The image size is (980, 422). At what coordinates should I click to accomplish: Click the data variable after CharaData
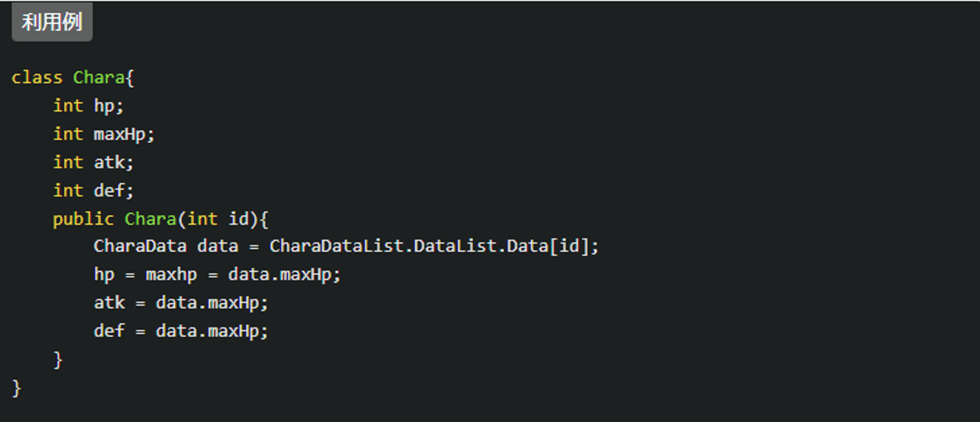point(218,246)
